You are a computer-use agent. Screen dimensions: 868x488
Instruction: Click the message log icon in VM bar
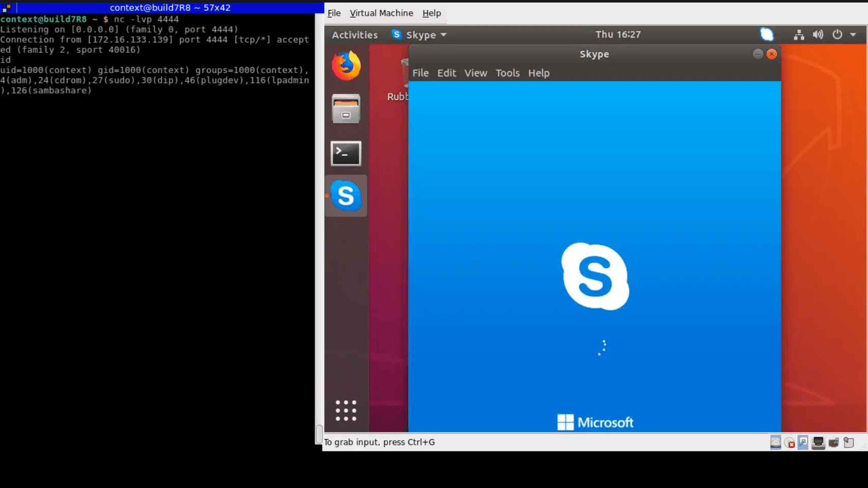[849, 443]
